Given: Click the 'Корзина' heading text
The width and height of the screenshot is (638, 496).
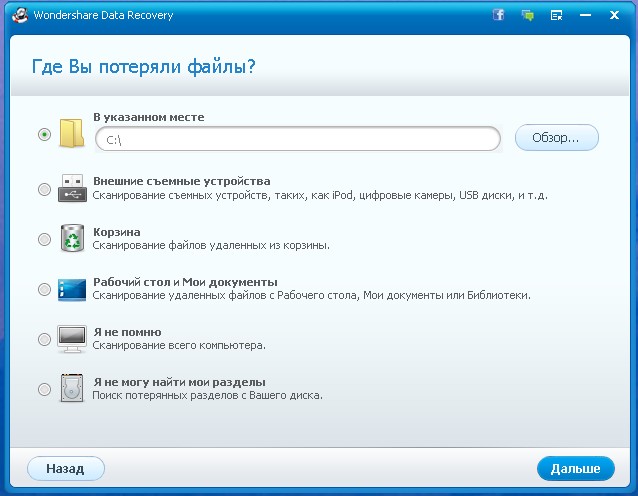Looking at the screenshot, I should pyautogui.click(x=117, y=232).
